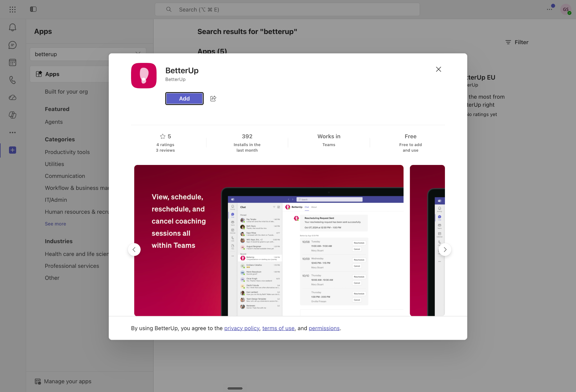The width and height of the screenshot is (576, 392).
Task: Show more apps ellipsis in left rail
Action: point(12,132)
